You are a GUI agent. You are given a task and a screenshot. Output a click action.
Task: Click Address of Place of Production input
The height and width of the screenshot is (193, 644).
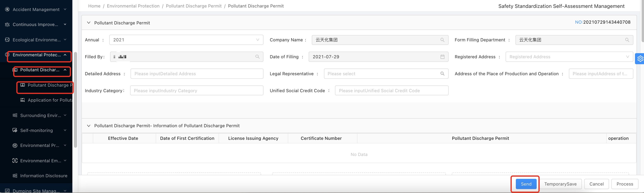click(601, 74)
